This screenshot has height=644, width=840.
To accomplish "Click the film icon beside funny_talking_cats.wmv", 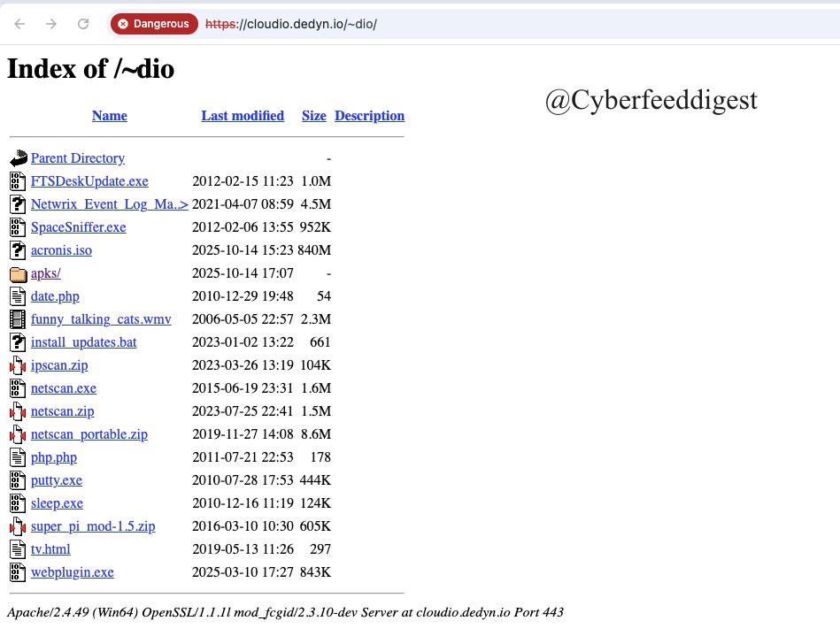I will coord(18,319).
